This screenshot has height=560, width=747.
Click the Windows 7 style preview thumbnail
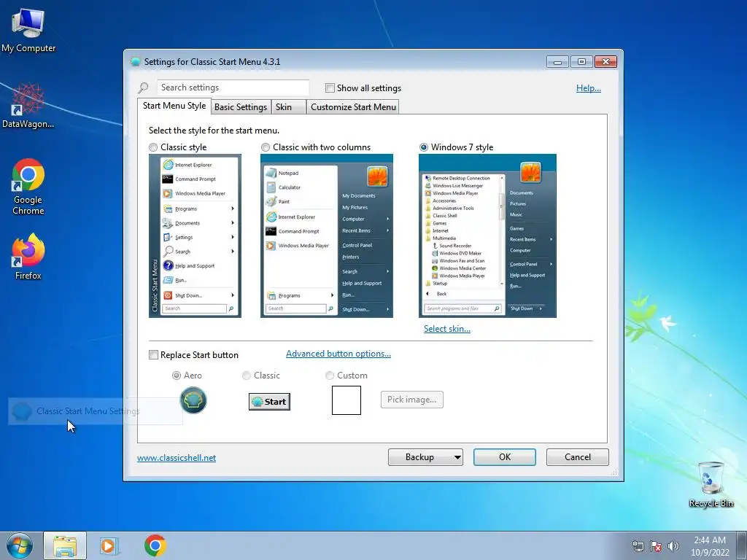487,236
